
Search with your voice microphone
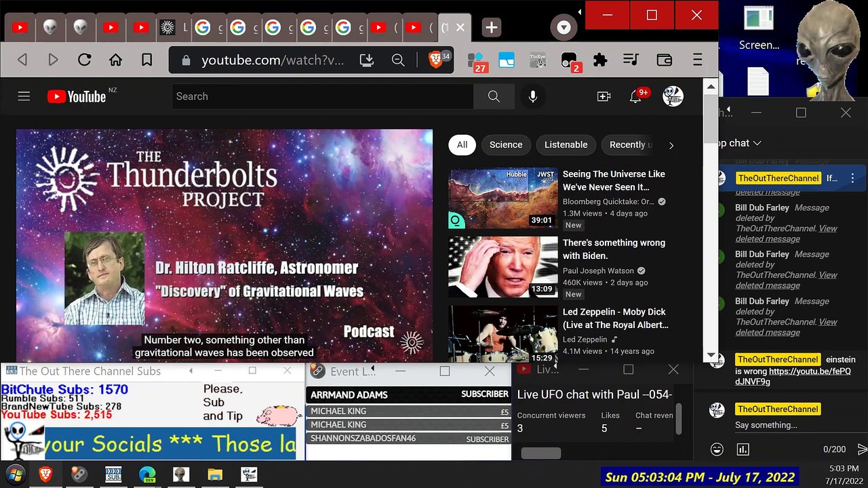click(x=533, y=96)
